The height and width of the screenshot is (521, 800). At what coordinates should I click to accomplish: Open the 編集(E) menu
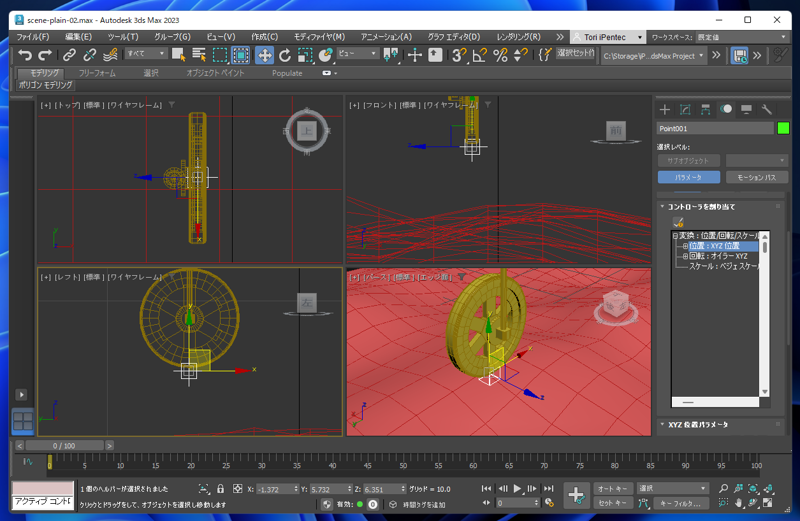(78, 37)
